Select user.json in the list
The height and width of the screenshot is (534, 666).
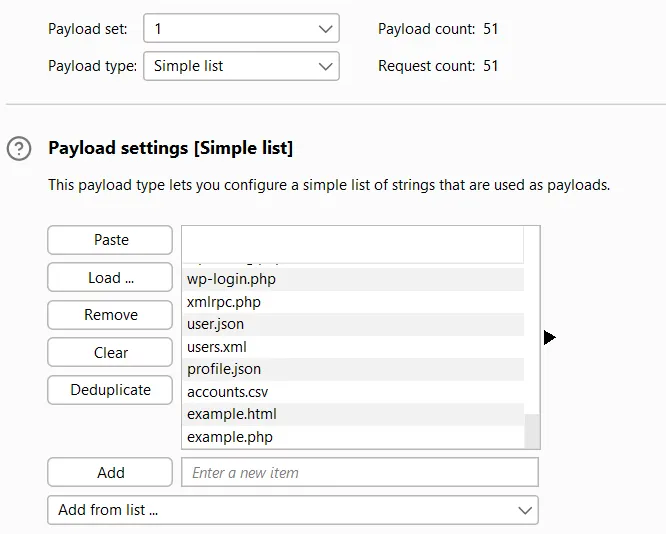coord(215,324)
